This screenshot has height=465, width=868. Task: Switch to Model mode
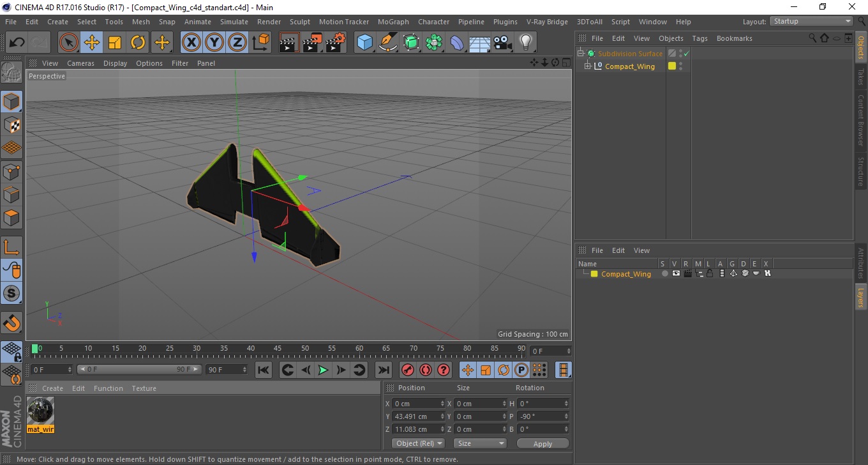pos(11,102)
